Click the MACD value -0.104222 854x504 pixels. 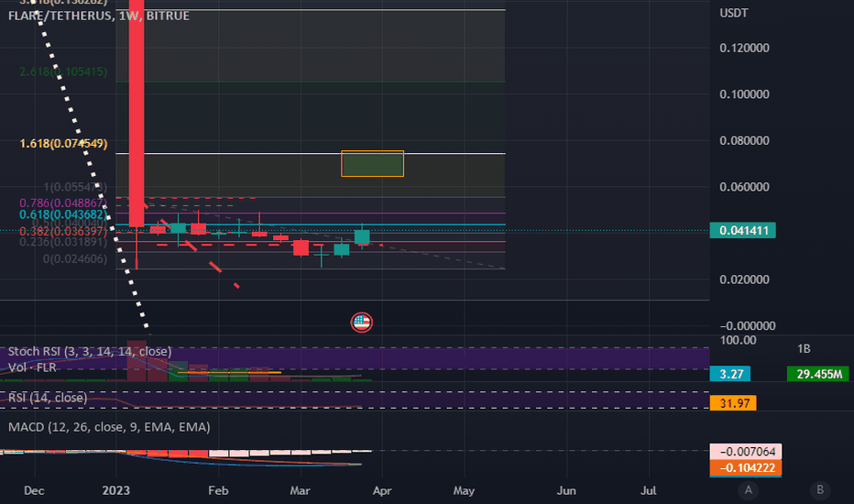point(746,467)
